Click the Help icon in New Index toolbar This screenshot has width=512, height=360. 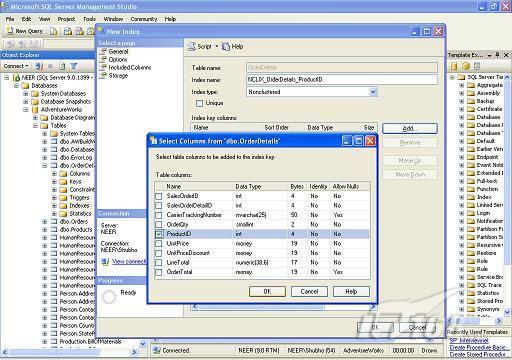pyautogui.click(x=226, y=47)
